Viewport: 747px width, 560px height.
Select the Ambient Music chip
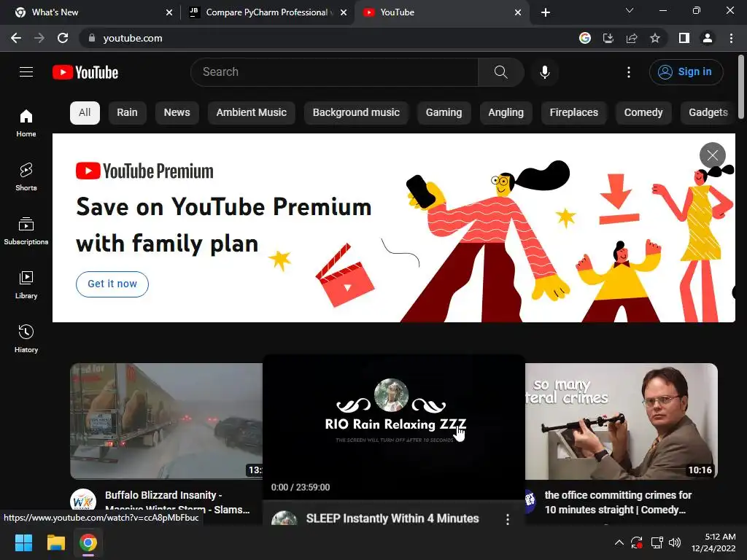point(252,113)
